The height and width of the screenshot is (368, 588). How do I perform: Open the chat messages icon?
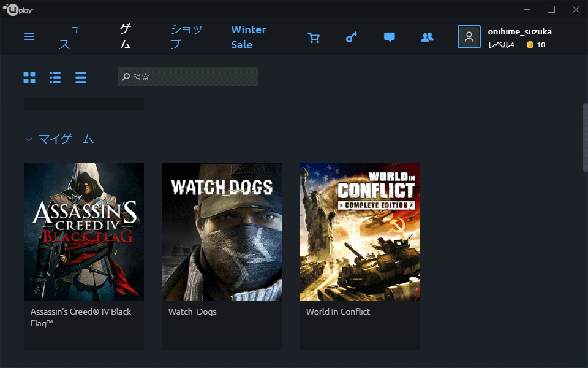[x=390, y=37]
